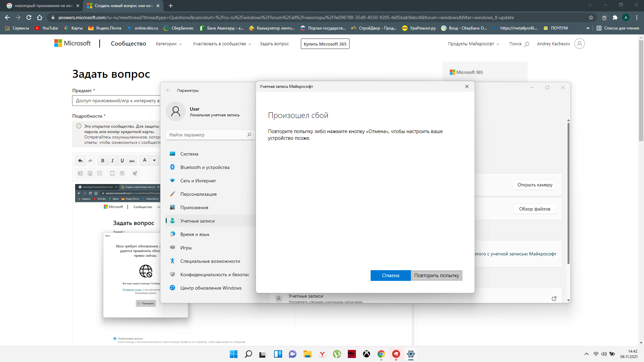644x362 pixels.
Task: Open Центр обновления Windows in Settings
Action: click(211, 288)
